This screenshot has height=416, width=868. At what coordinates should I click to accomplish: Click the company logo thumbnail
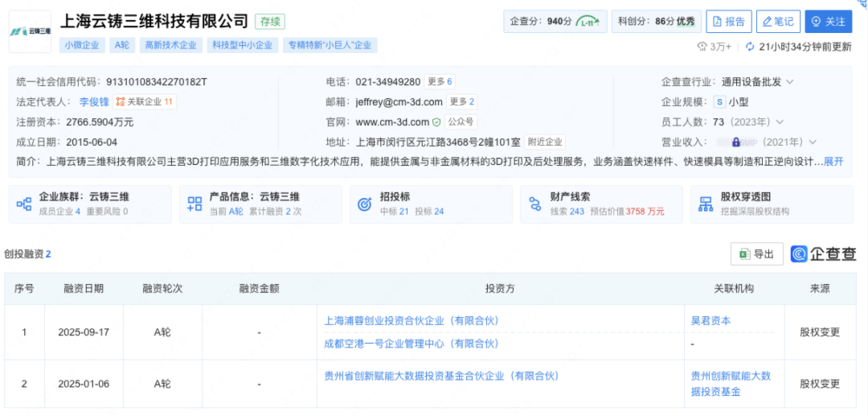[x=31, y=31]
